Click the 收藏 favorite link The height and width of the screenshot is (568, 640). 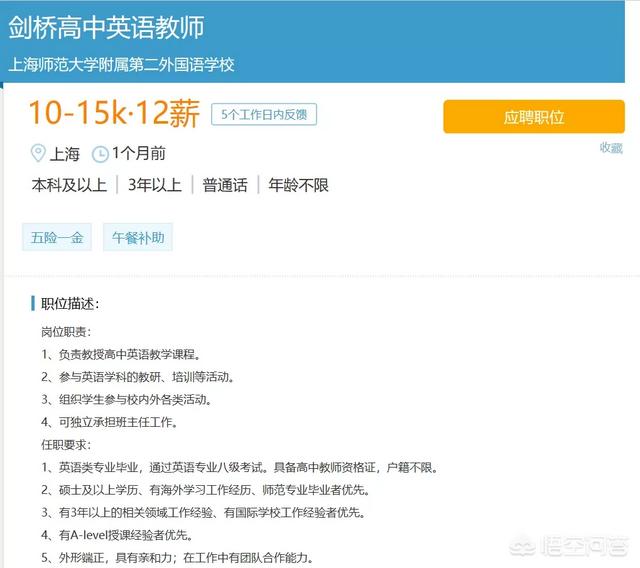point(611,148)
